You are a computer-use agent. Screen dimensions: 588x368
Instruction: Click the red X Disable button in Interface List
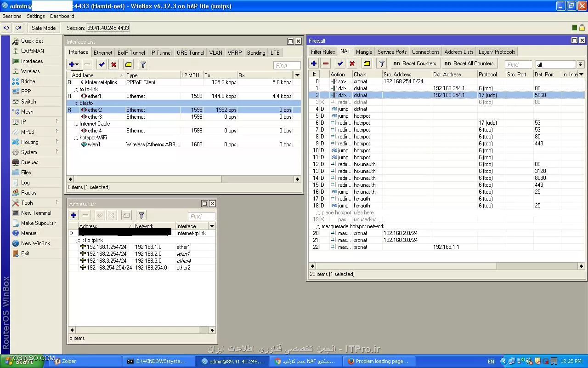pyautogui.click(x=113, y=65)
